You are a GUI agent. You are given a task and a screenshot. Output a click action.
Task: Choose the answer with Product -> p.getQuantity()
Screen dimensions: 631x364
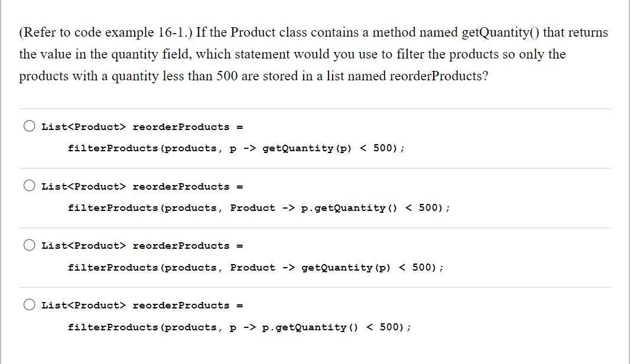(29, 186)
